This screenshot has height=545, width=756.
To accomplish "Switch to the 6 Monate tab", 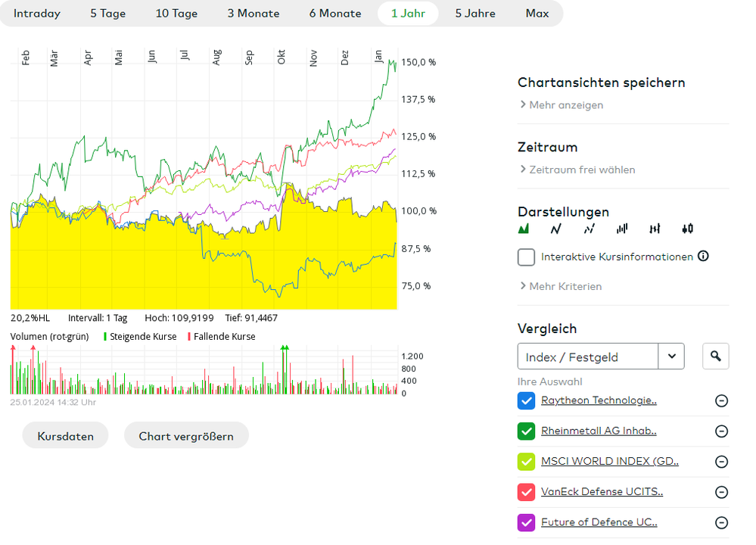I will point(335,14).
